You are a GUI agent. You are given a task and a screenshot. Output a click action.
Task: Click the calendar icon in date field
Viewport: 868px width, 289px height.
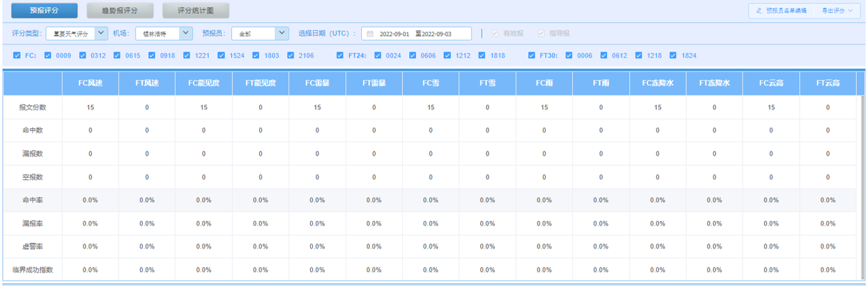(x=370, y=34)
